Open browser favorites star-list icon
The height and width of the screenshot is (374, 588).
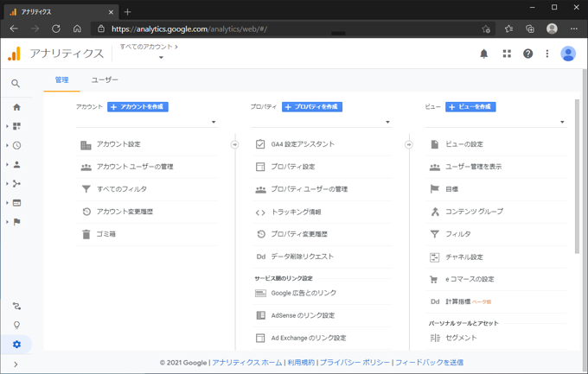(x=508, y=29)
